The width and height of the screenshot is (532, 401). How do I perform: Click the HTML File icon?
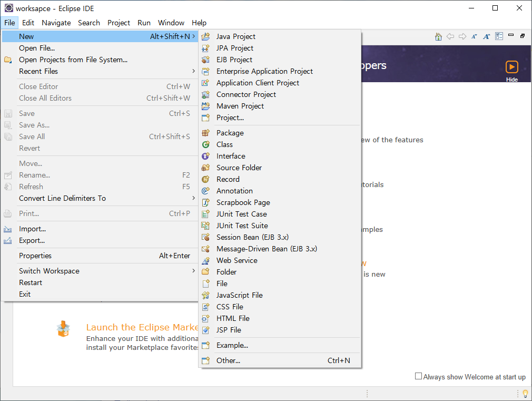pyautogui.click(x=205, y=318)
